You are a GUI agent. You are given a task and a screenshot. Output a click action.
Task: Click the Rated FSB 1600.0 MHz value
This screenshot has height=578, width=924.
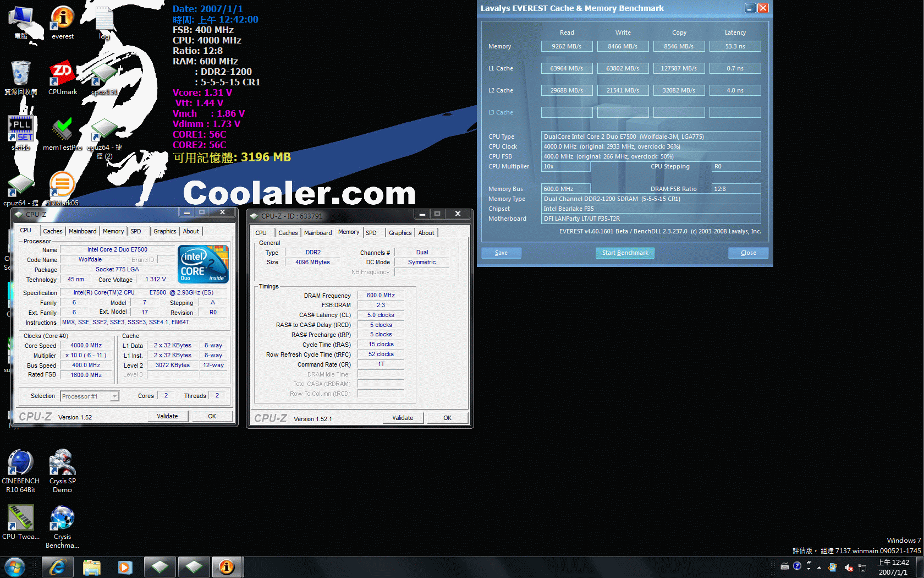pos(86,375)
